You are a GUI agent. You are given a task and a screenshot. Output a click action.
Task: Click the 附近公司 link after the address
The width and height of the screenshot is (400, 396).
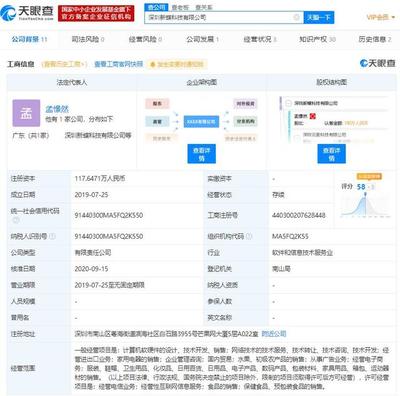[x=274, y=334]
